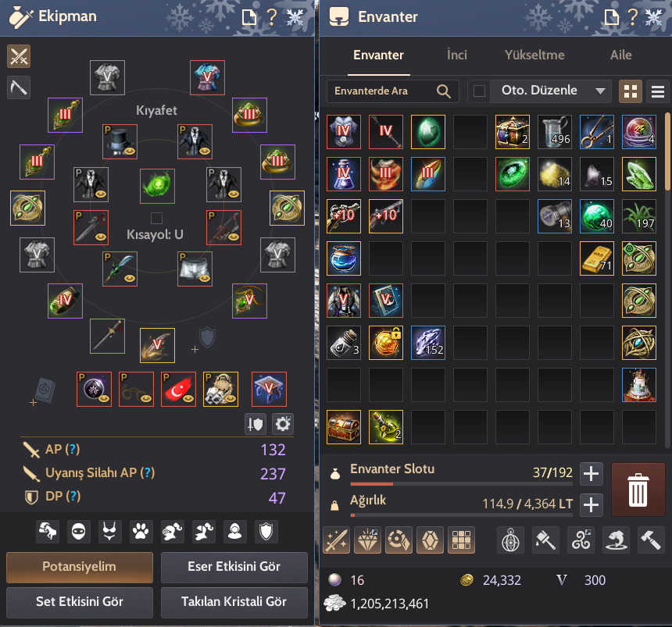
Task: Click the Envanterde Ara search field
Action: pyautogui.click(x=392, y=91)
